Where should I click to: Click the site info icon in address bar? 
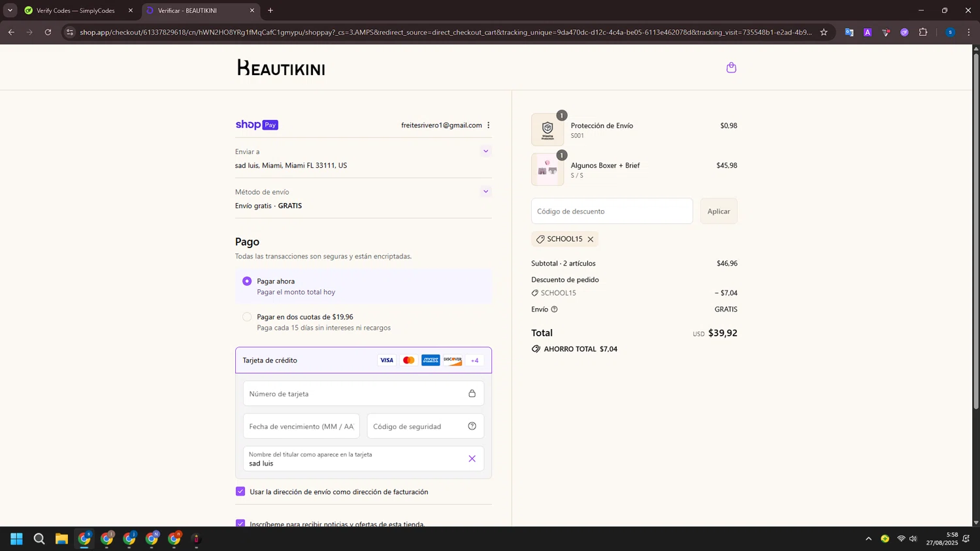[70, 32]
